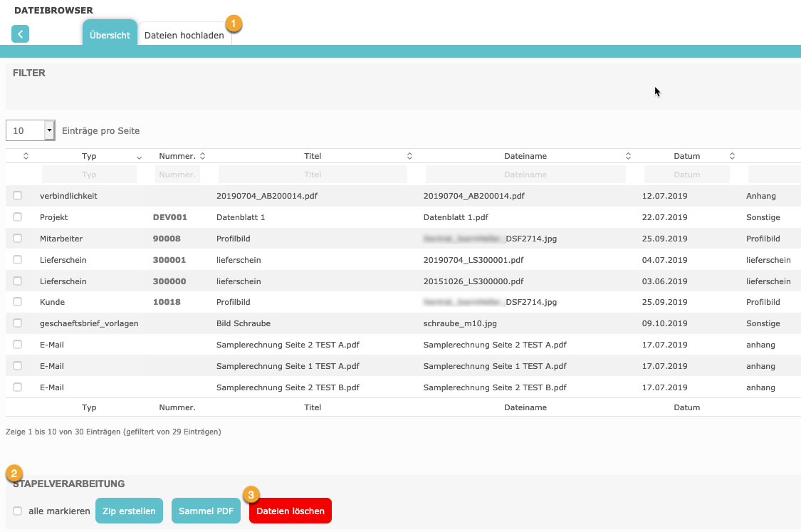Click the red 'Dateien löschen' button
Screen dimensions: 801x532
click(290, 511)
